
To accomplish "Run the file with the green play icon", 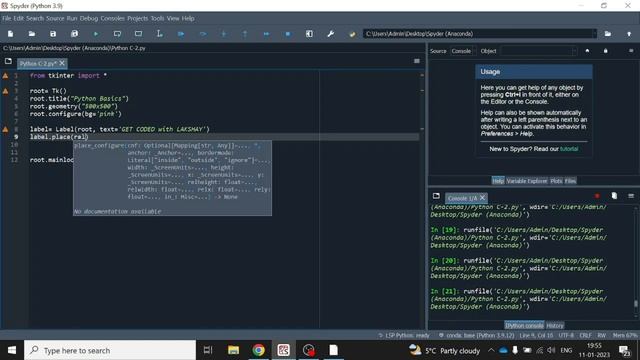I will (96, 34).
